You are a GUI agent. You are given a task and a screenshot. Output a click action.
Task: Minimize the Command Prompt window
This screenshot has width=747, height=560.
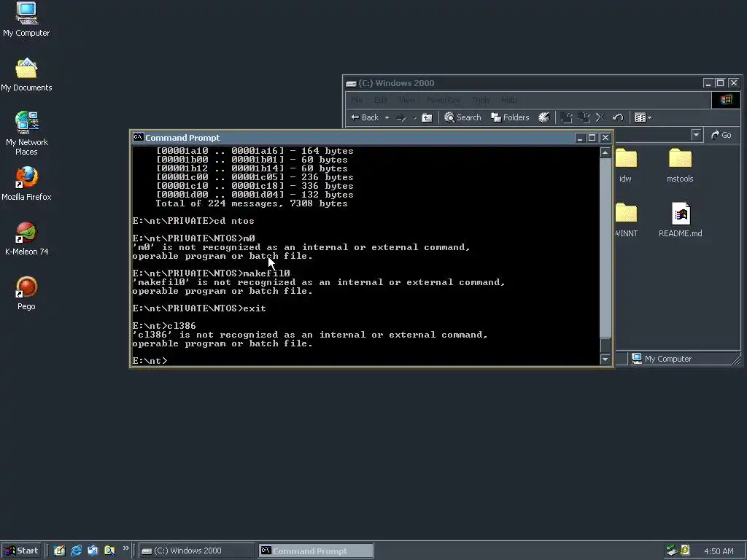(x=579, y=138)
